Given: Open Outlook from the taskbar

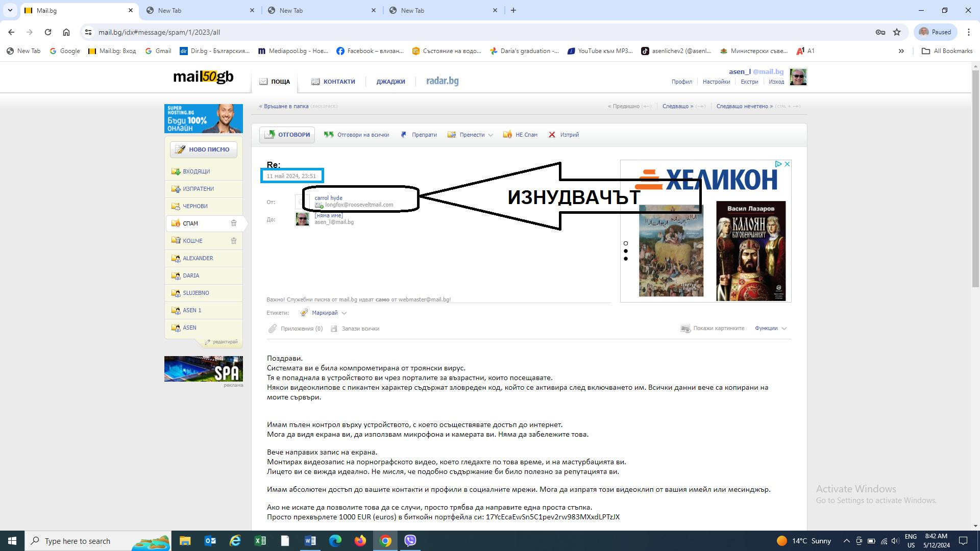Looking at the screenshot, I should 210,541.
